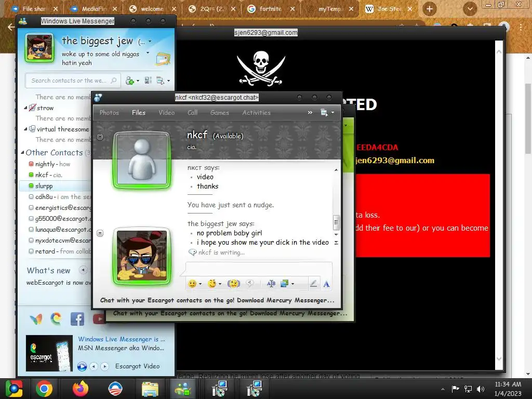Image resolution: width=532 pixels, height=399 pixels.
Task: Switch to the fortnite browser tab
Action: click(x=270, y=9)
